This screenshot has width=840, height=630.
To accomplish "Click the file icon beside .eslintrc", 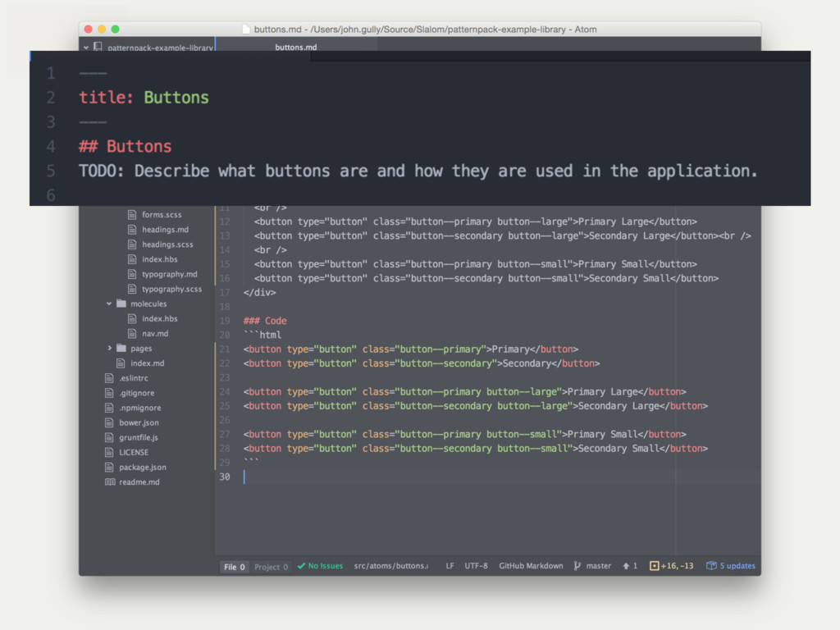I will click(x=109, y=378).
